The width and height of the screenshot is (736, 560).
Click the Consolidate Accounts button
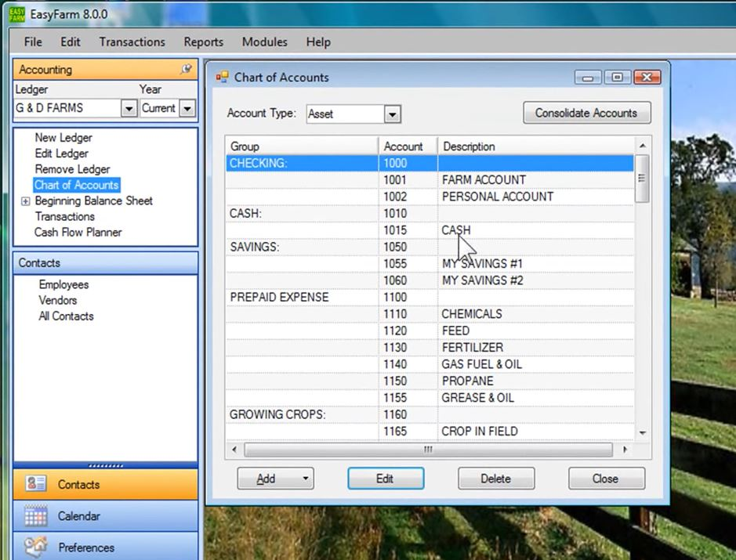click(x=587, y=113)
